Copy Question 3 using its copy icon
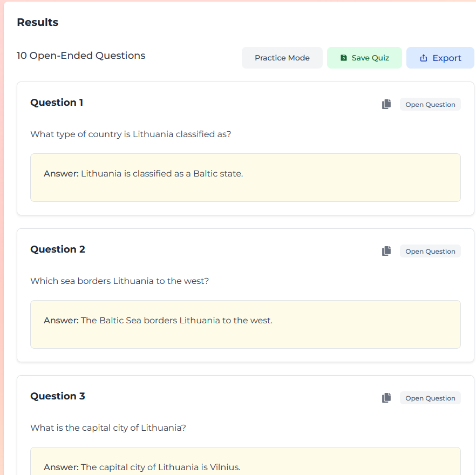 [x=386, y=398]
